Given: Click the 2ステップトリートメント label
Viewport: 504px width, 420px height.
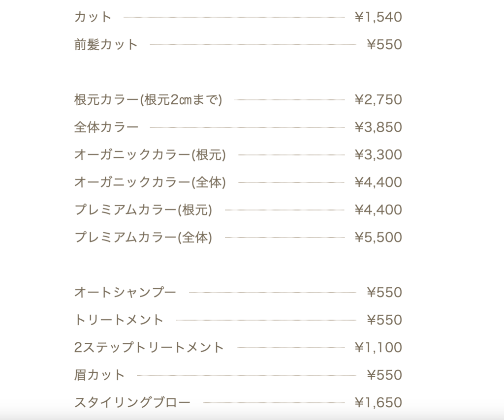Looking at the screenshot, I should coord(149,348).
